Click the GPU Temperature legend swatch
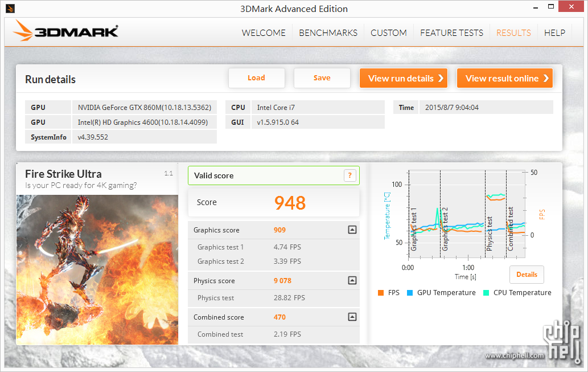 tap(410, 293)
